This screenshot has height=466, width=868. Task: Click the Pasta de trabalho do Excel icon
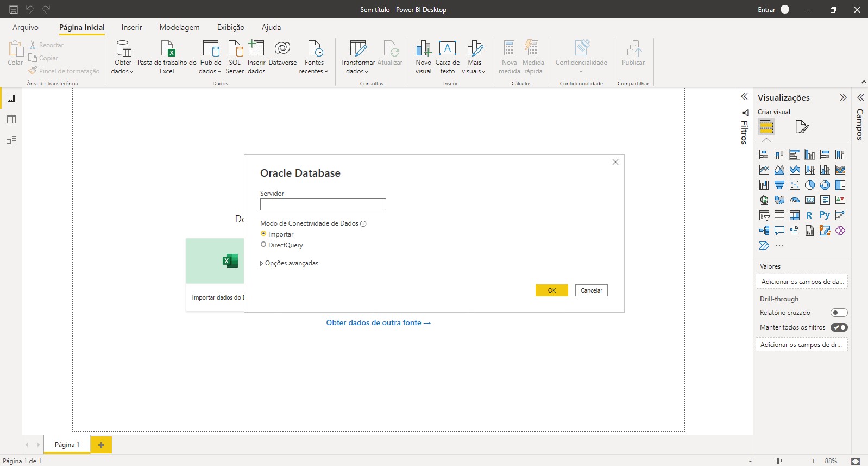tap(167, 48)
